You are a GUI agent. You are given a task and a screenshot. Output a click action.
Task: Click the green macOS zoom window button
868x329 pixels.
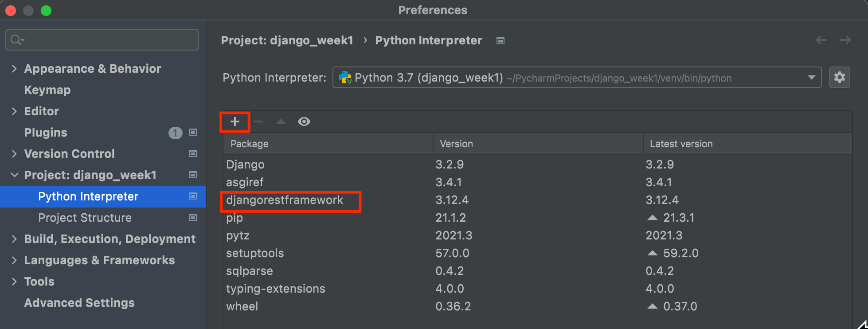point(46,10)
